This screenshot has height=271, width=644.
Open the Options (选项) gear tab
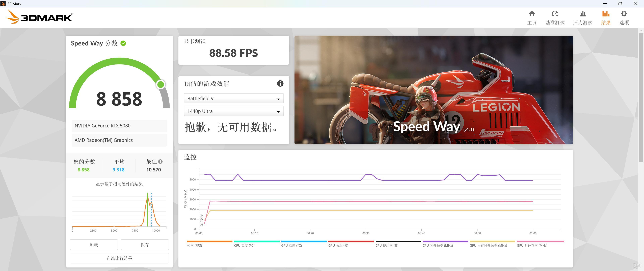624,18
